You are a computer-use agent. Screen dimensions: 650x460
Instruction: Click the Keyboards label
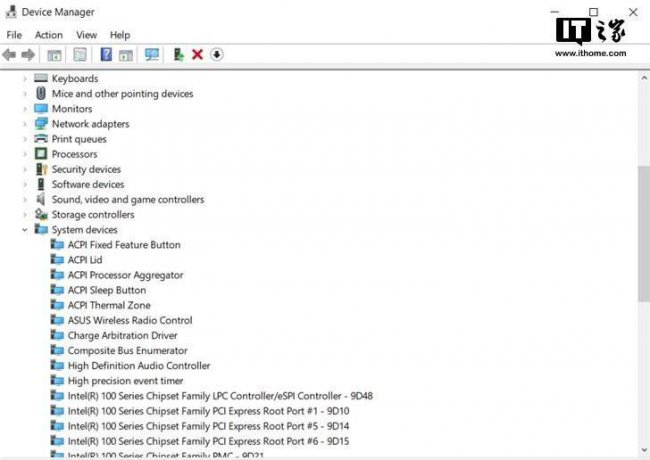pos(75,79)
